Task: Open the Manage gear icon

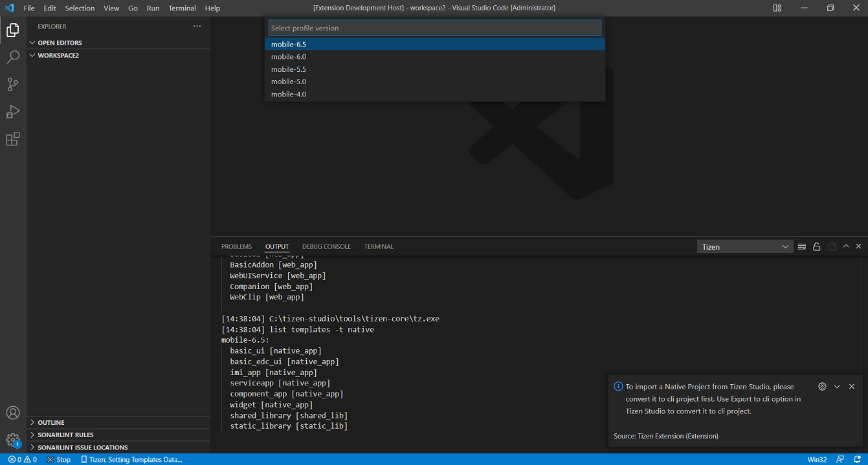Action: pyautogui.click(x=13, y=440)
